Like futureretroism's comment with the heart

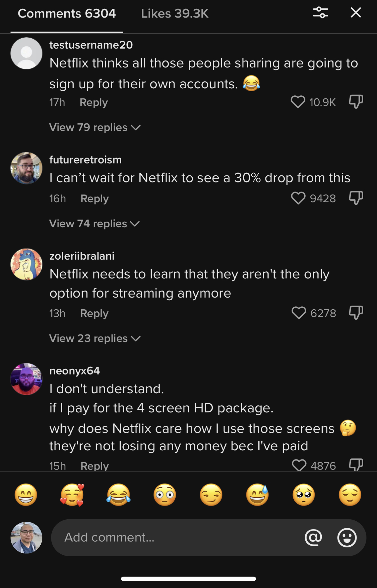pos(298,198)
